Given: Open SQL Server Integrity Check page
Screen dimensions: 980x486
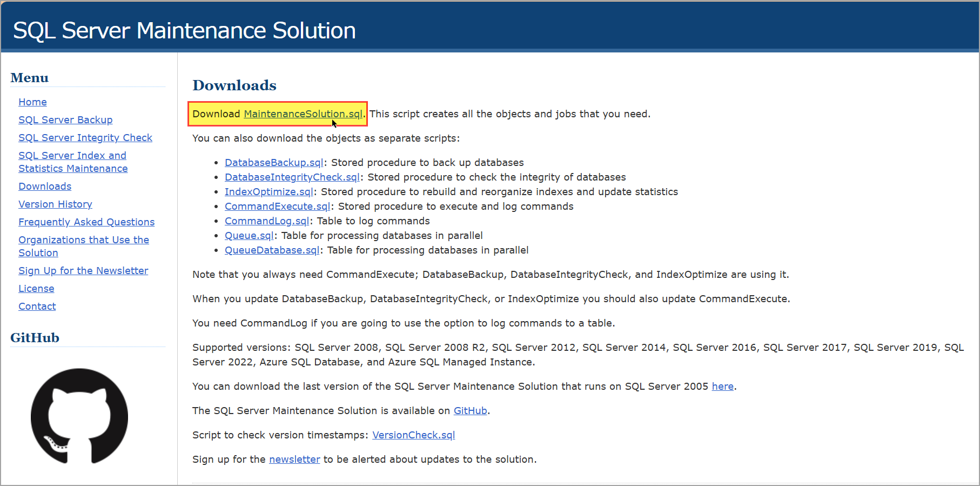Looking at the screenshot, I should click(85, 138).
